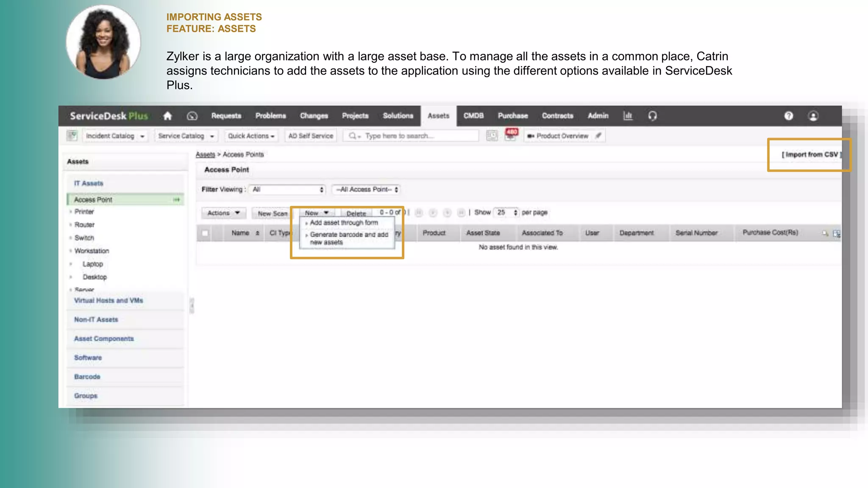Go to first page pagination icon
Image resolution: width=868 pixels, height=488 pixels.
[419, 213]
